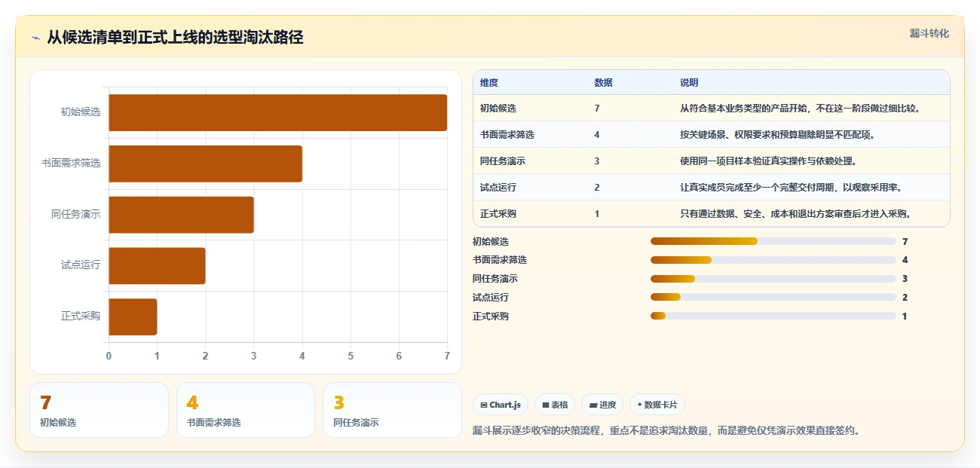Image resolution: width=980 pixels, height=468 pixels.
Task: Click the progress list label 同任务演示
Action: (495, 279)
